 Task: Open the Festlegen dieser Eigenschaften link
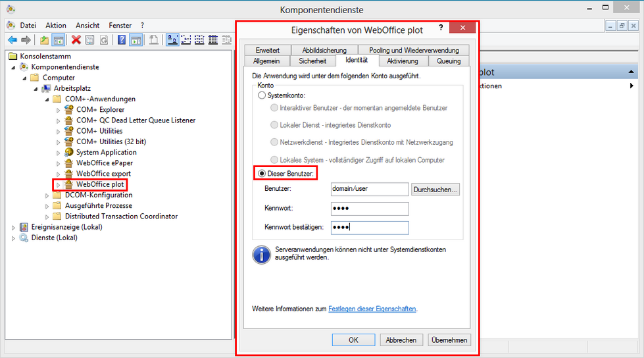coord(372,309)
